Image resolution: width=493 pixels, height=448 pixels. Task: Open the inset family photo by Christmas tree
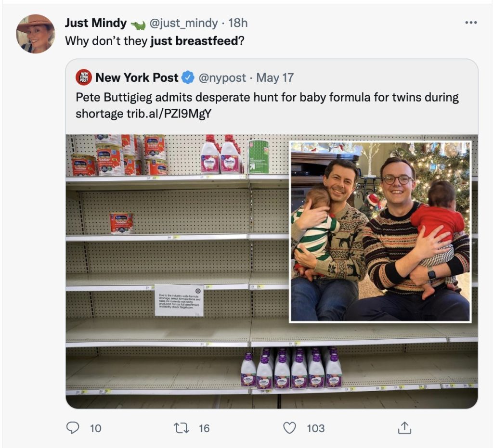tap(380, 232)
